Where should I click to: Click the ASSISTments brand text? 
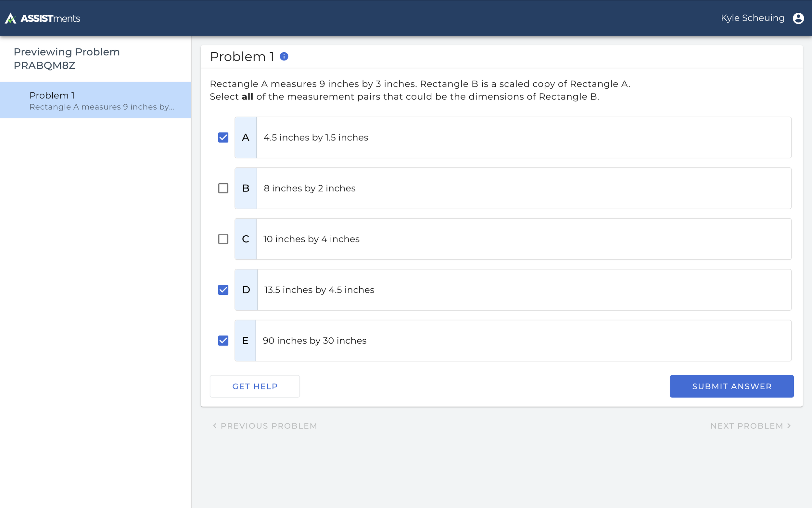(50, 18)
